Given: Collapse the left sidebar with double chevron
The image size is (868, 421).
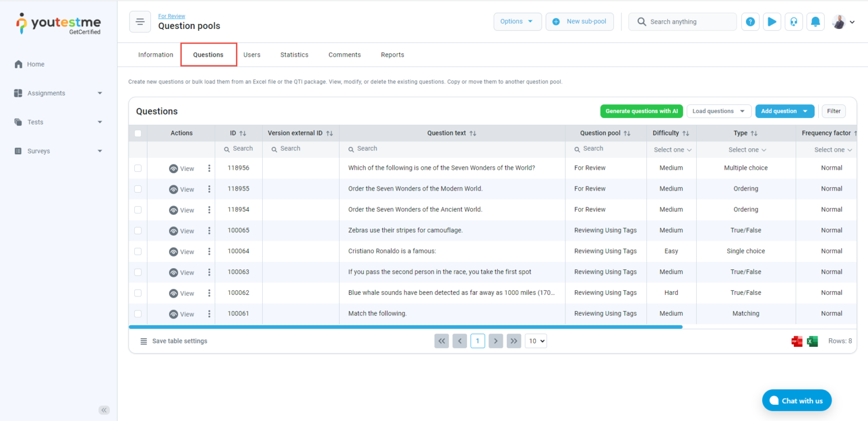Looking at the screenshot, I should [x=104, y=410].
